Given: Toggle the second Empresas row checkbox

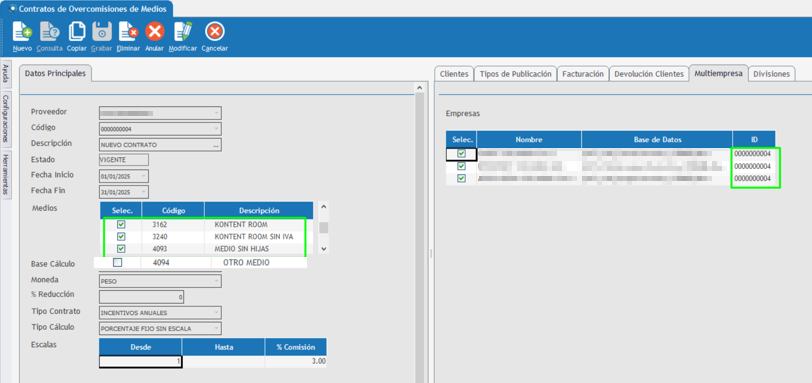Looking at the screenshot, I should 461,166.
